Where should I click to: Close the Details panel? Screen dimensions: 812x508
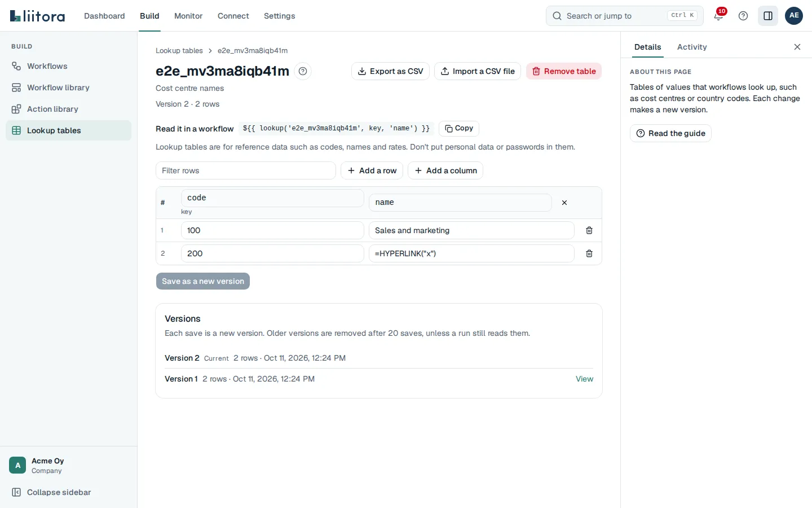click(x=797, y=47)
